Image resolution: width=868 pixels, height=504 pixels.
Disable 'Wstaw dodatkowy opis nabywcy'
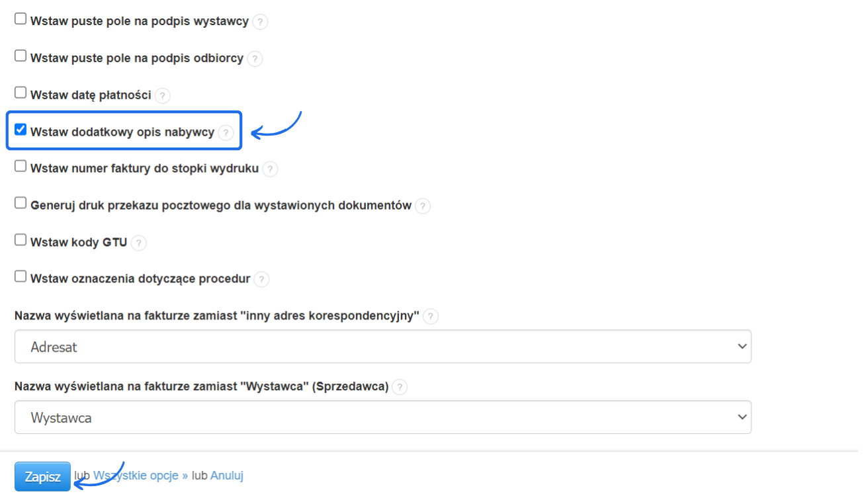point(20,130)
